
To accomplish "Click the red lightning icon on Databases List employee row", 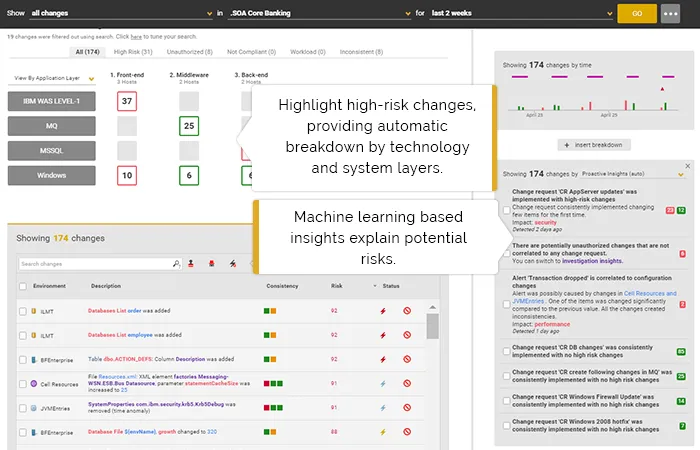I will pos(381,335).
